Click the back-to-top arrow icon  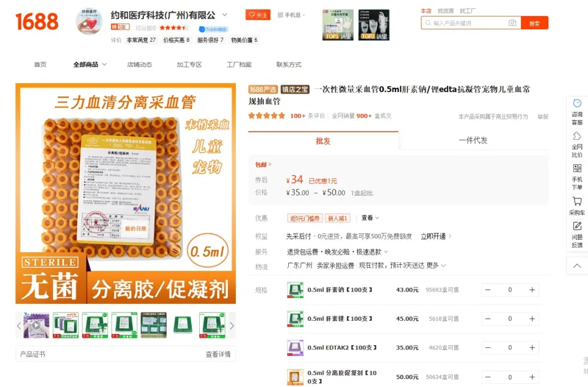click(577, 266)
